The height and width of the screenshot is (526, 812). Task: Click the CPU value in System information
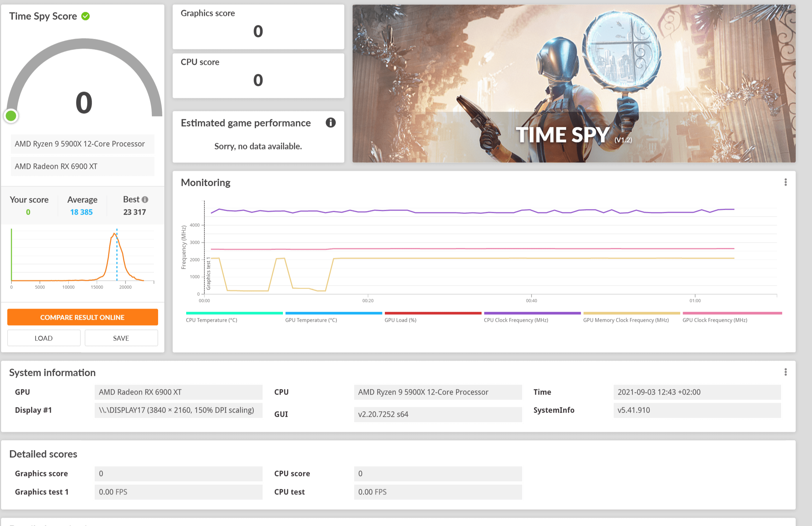tap(438, 392)
